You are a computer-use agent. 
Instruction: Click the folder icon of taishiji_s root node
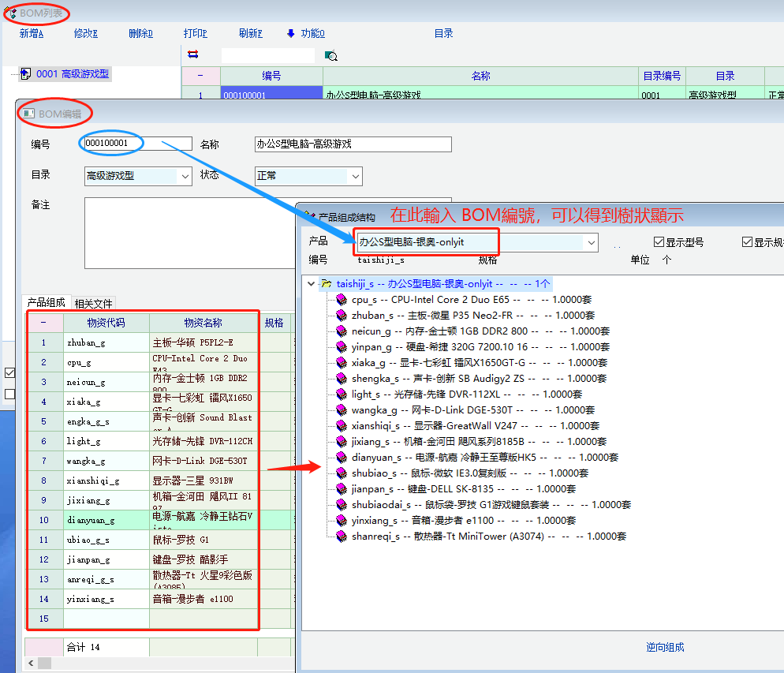(x=327, y=284)
